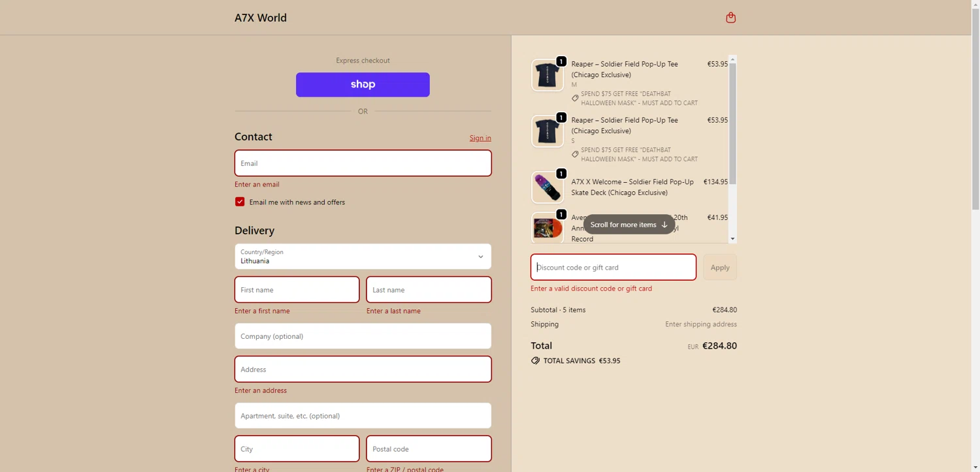Open Reaper tee size S thumbnail
The height and width of the screenshot is (472, 980).
[x=547, y=131]
